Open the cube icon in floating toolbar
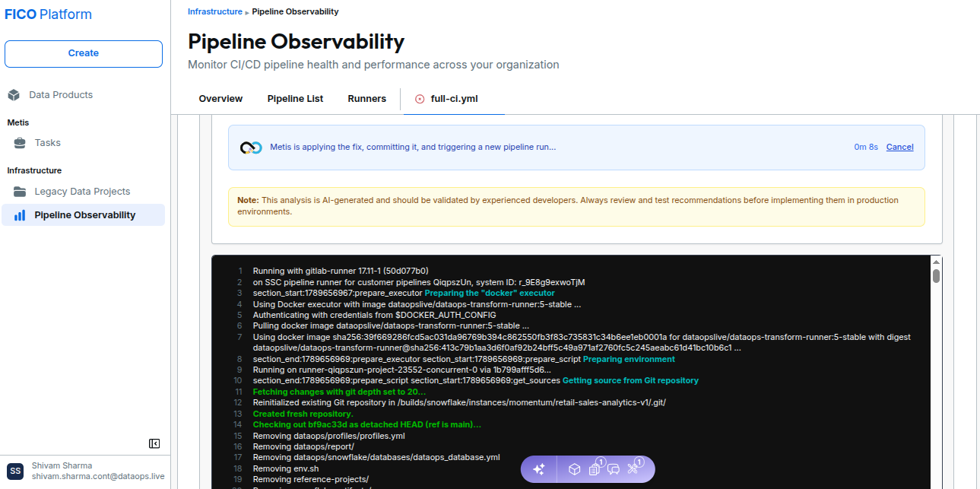Screen dimensions: 980x489 coord(575,469)
